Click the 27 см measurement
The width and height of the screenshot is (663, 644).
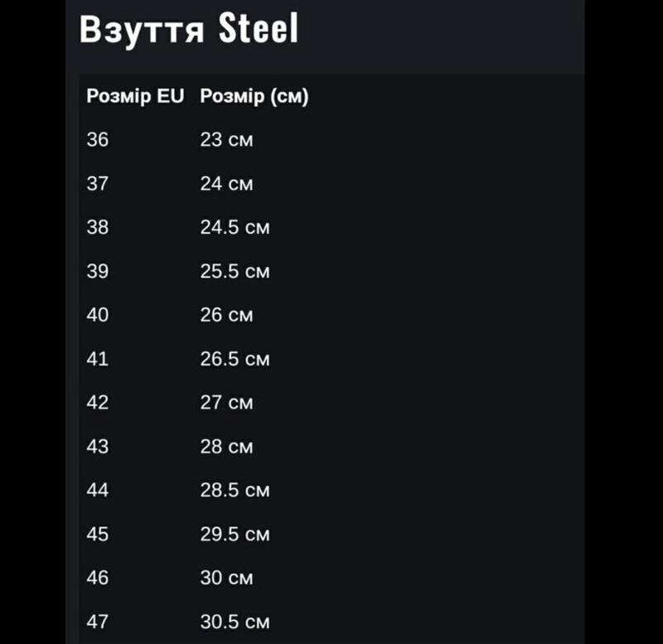pyautogui.click(x=226, y=403)
